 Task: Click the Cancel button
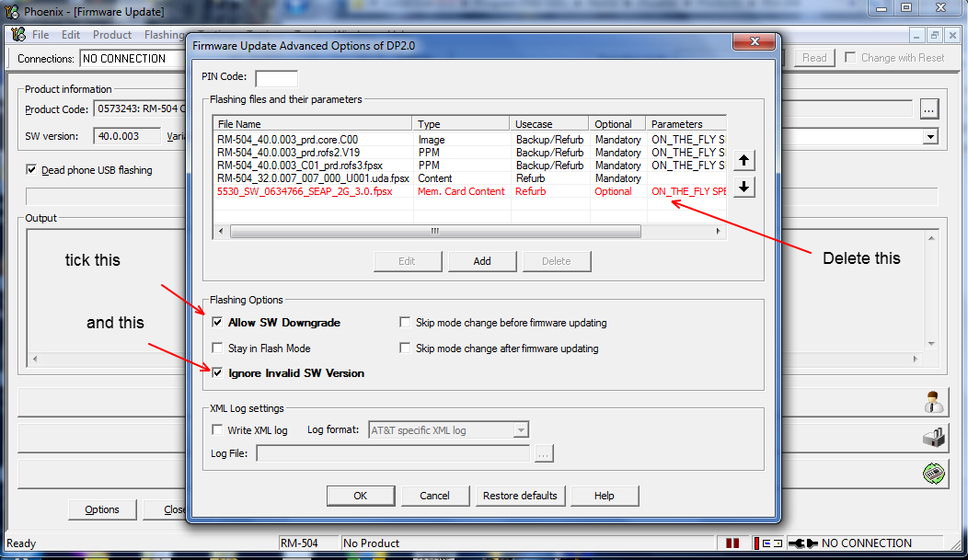[434, 496]
